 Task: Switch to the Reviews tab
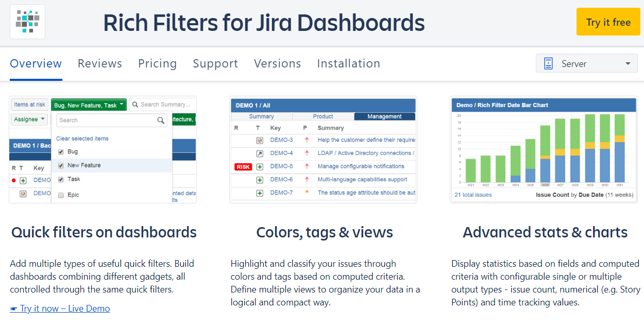(100, 64)
